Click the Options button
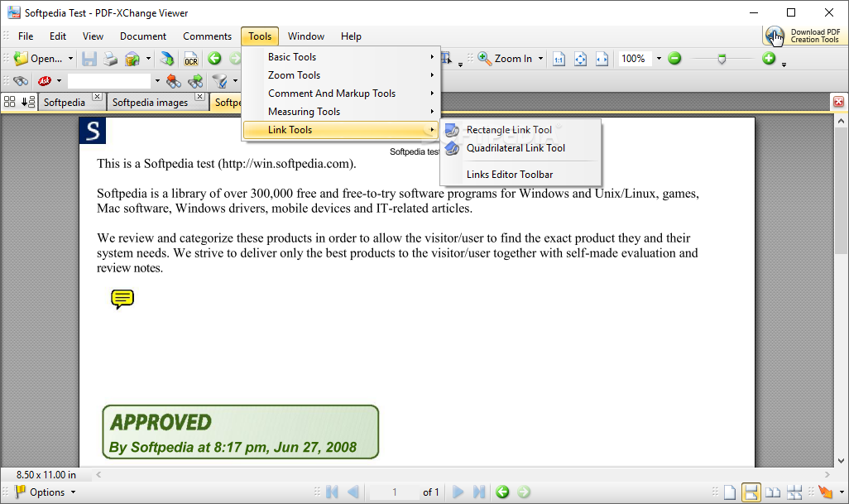 (40, 492)
